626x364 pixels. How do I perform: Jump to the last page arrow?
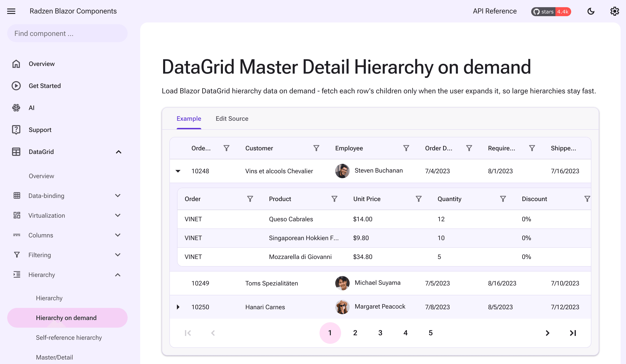(573, 333)
